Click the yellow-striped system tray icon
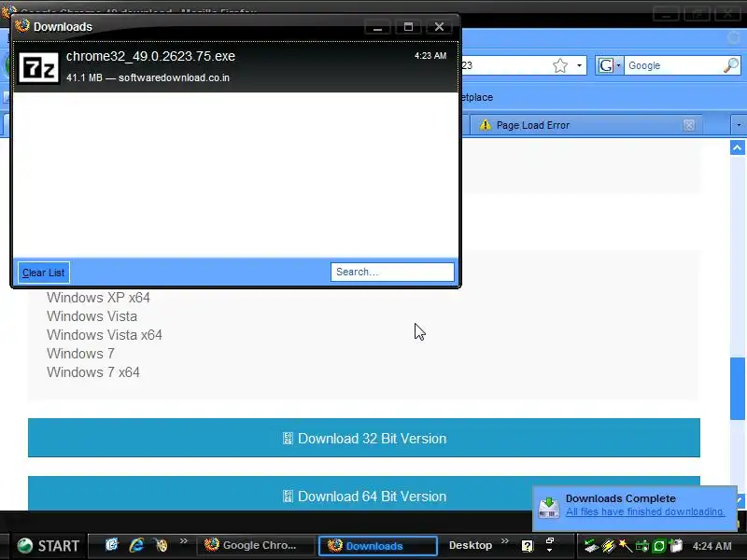The image size is (747, 560). [609, 546]
